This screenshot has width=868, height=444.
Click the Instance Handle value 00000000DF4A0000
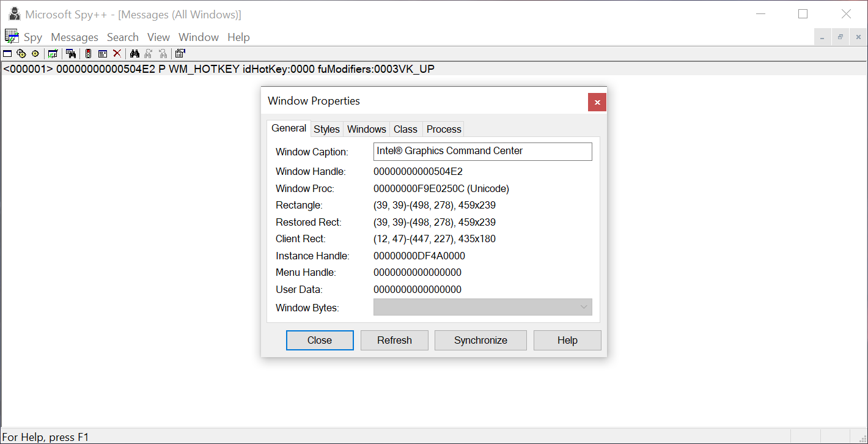[419, 256]
